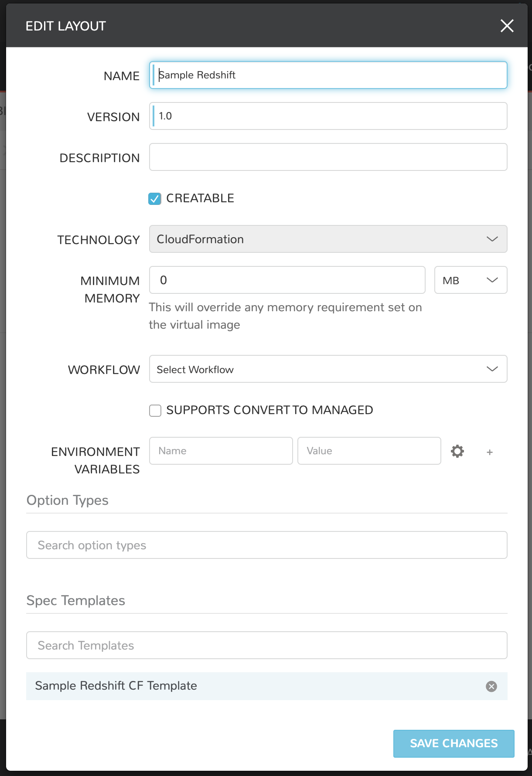Click the Minimum Memory value field
Image resolution: width=532 pixels, height=776 pixels.
coord(287,280)
